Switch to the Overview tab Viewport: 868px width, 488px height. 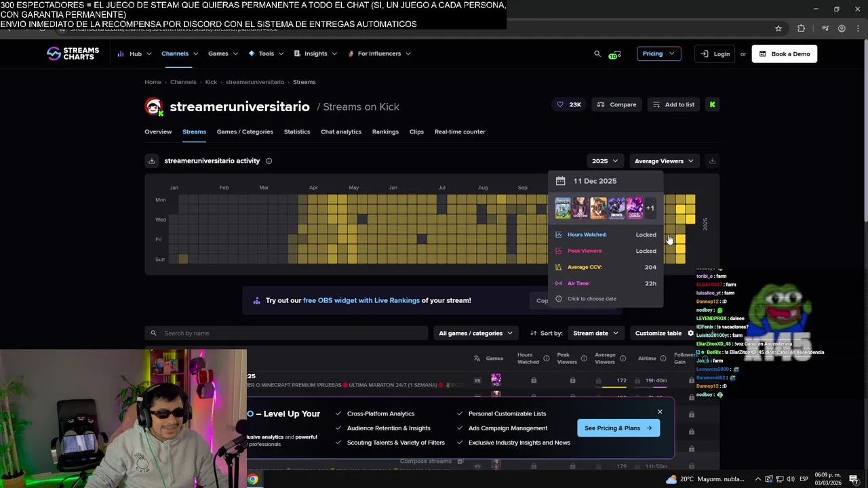pos(158,131)
